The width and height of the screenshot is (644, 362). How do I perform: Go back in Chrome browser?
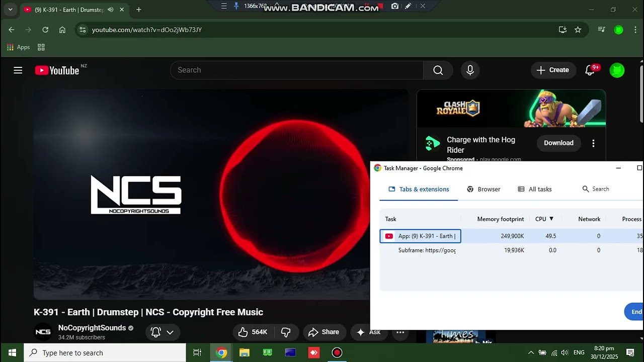click(x=12, y=30)
